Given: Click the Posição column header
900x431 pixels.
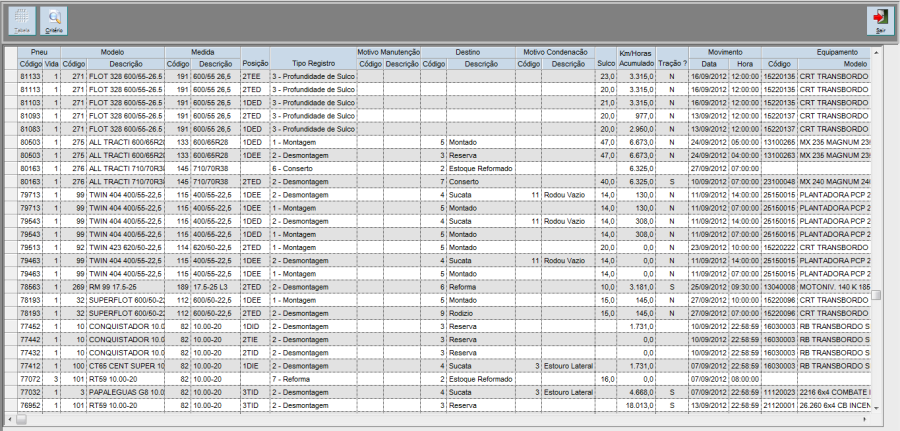Looking at the screenshot, I should [x=255, y=63].
